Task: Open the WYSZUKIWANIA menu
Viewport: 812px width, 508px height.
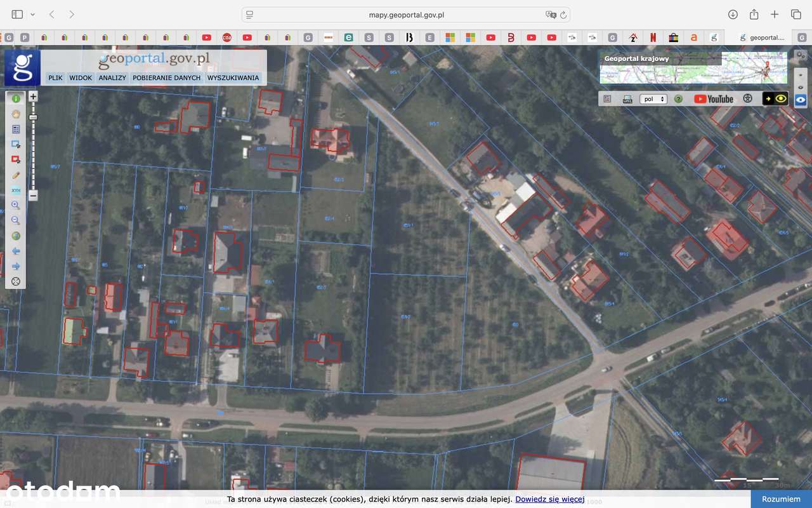Action: point(233,77)
